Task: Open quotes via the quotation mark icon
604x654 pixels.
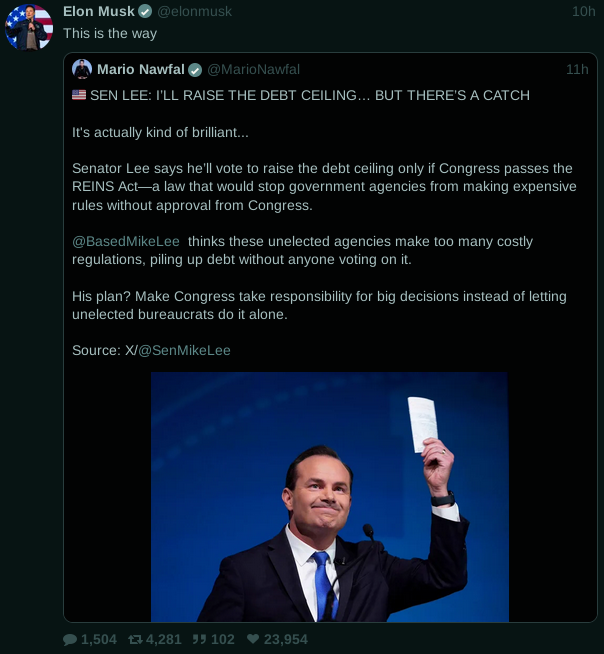Action: click(x=199, y=639)
